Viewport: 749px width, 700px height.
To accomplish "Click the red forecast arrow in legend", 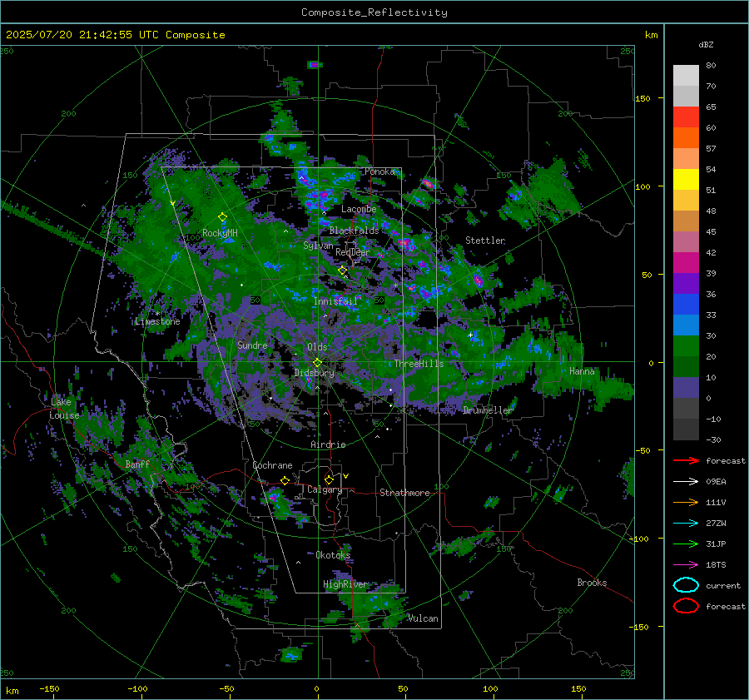I will [x=686, y=460].
